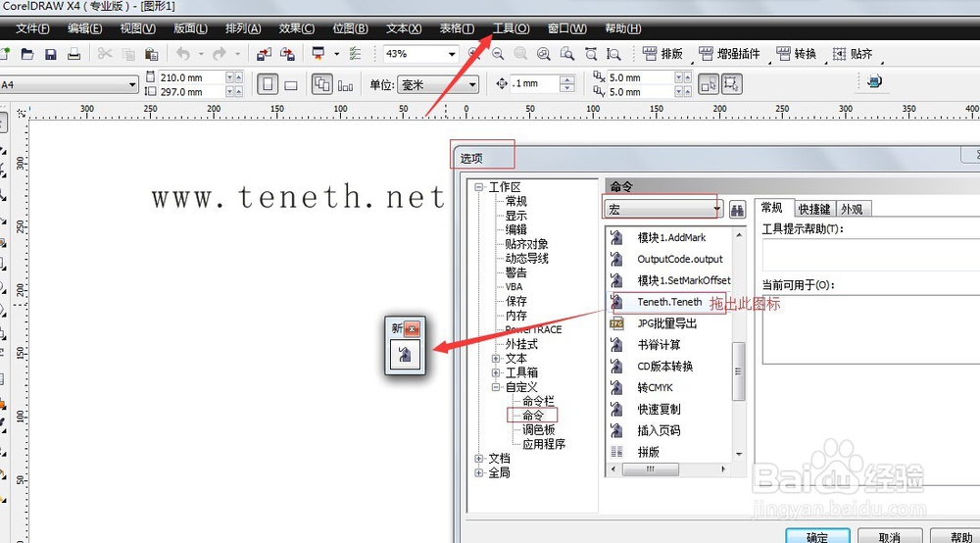Click the binoculars search icon in Options

738,210
